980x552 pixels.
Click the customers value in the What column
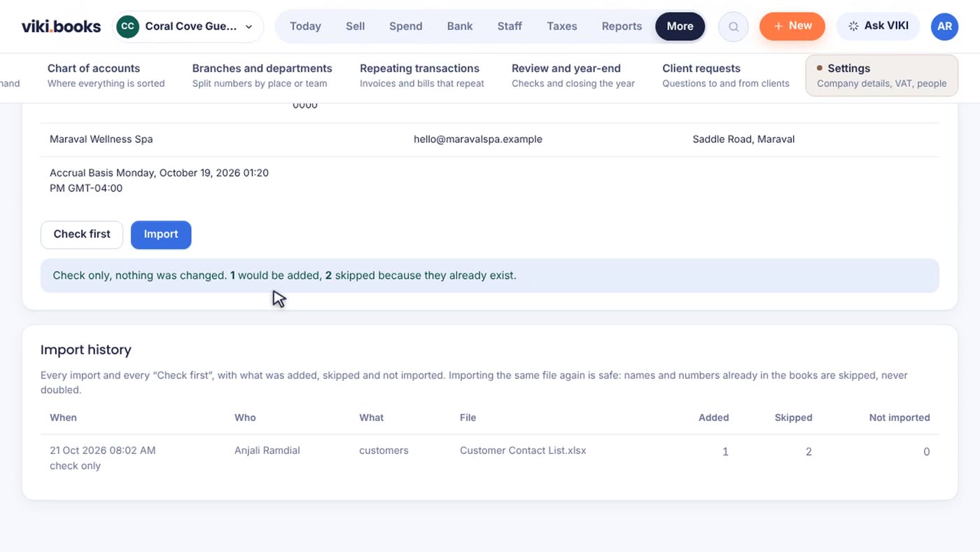coord(384,450)
